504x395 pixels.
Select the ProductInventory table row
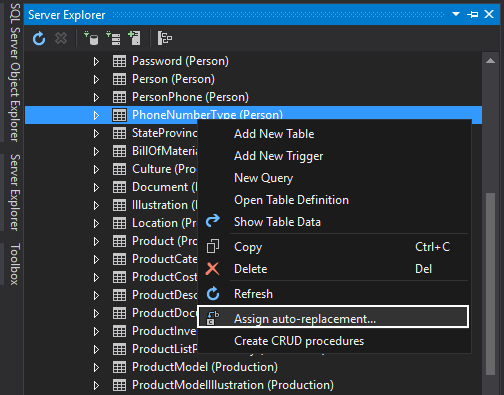[x=111, y=331]
